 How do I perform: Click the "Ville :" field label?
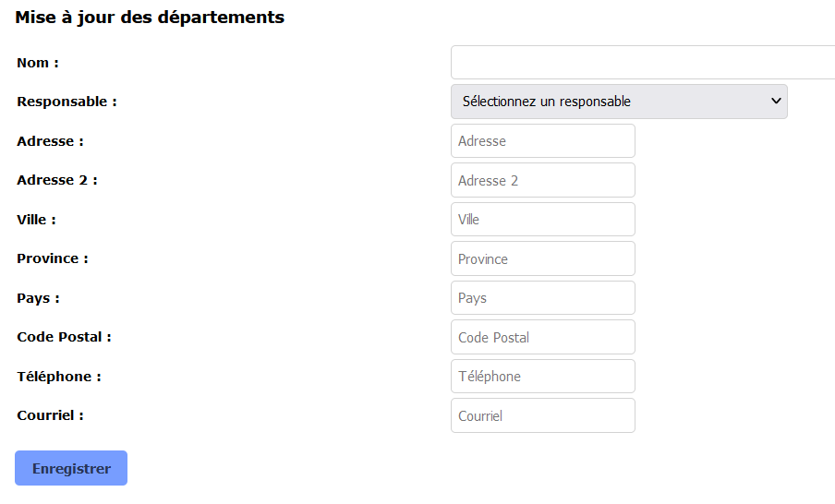(36, 220)
